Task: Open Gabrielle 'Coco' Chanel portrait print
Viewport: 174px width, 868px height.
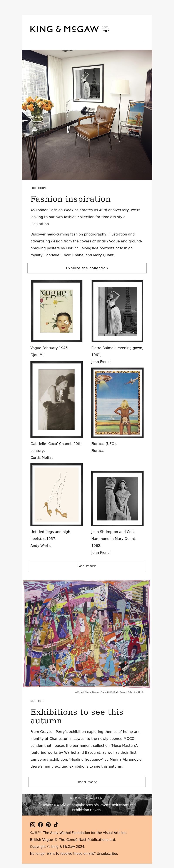Action: tap(56, 400)
